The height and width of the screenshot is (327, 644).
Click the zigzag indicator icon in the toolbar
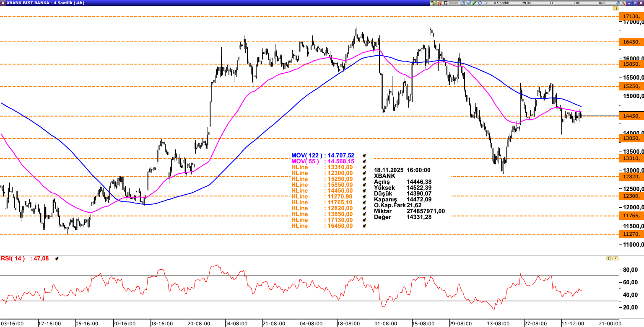click(x=485, y=3)
